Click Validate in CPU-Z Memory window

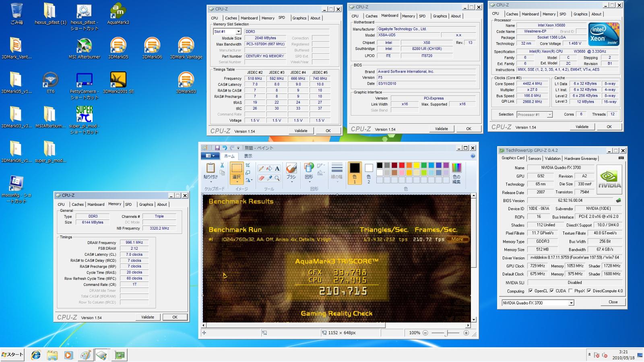[148, 317]
